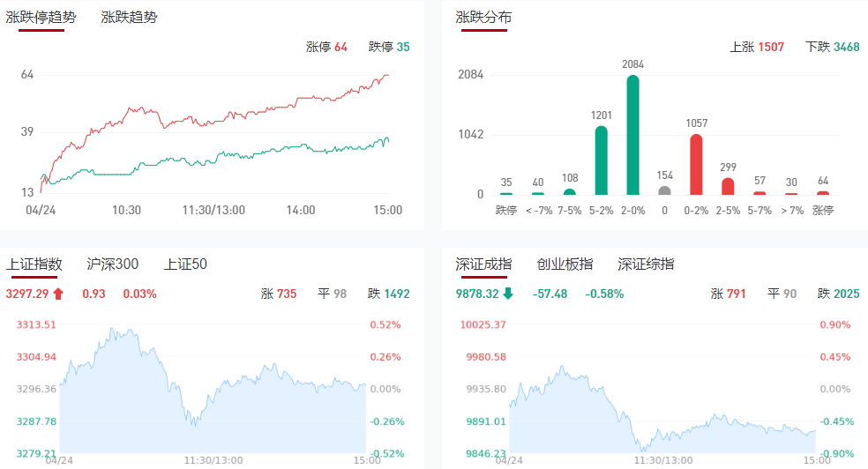This screenshot has width=868, height=469.
Task: Select the 深证成指 tab
Action: [483, 264]
